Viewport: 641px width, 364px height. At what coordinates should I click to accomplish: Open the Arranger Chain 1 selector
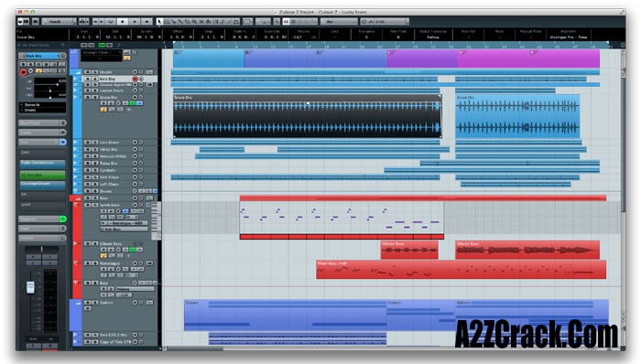click(101, 53)
